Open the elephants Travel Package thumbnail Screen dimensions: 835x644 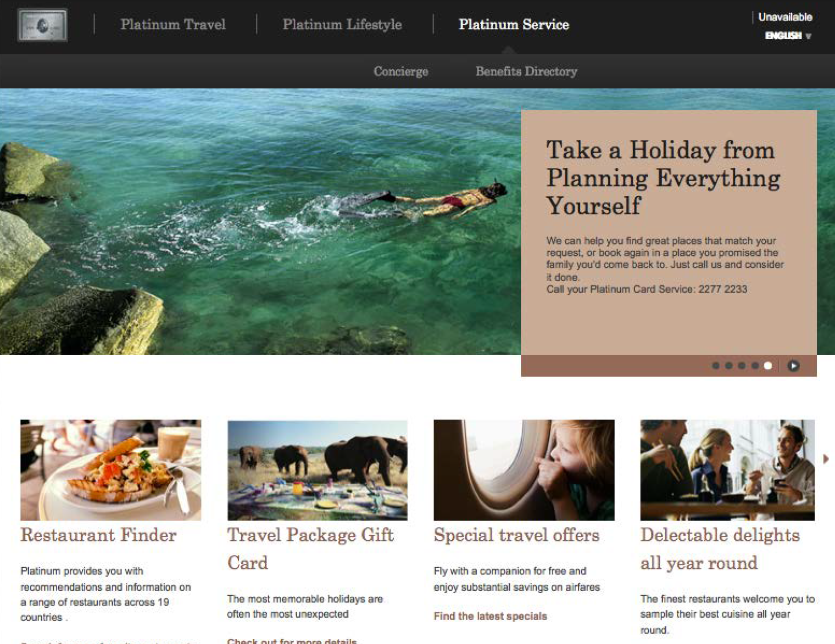pos(318,470)
